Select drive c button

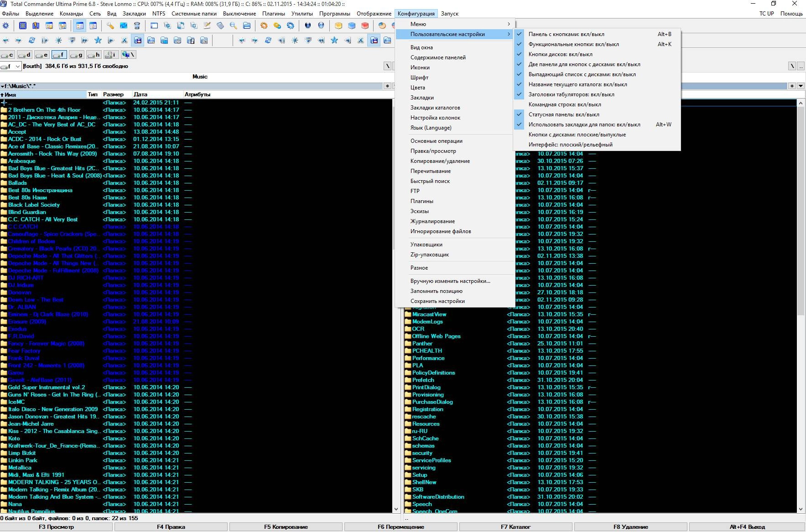point(7,55)
